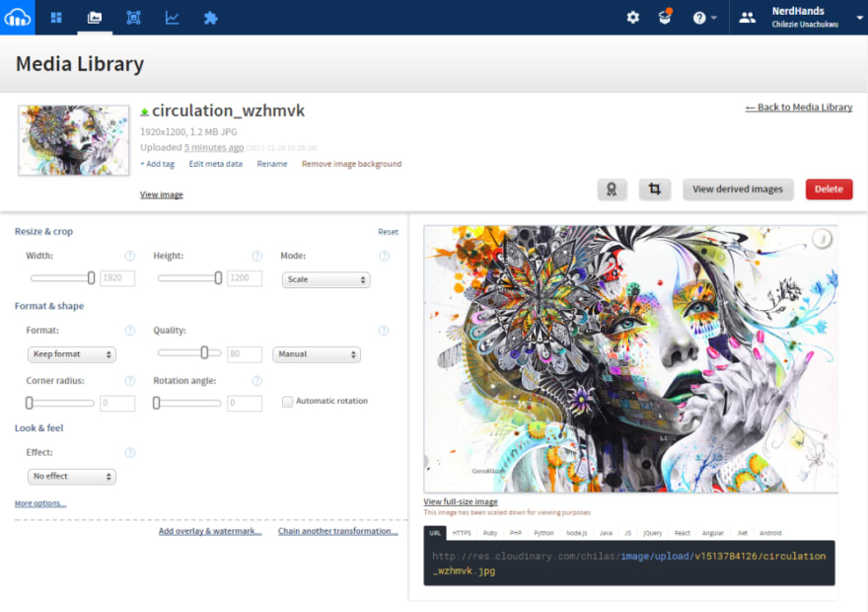
Task: Select the HTTPS code tab
Action: coord(462,533)
